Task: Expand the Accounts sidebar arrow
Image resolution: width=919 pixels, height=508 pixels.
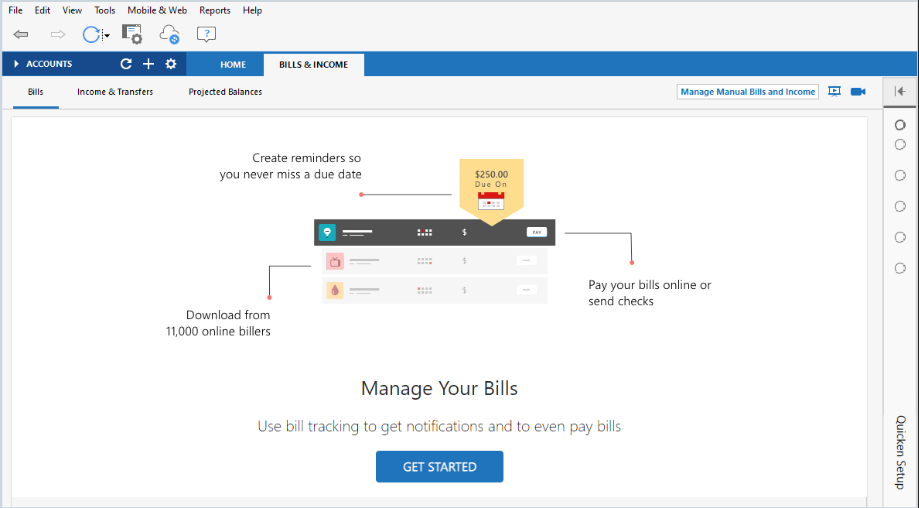Action: coord(16,64)
